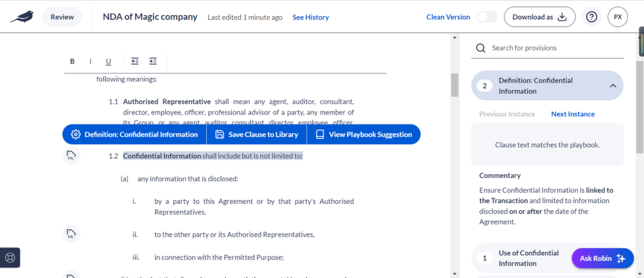
Task: Click the highlighted Confidential Information clause text
Action: tap(213, 156)
